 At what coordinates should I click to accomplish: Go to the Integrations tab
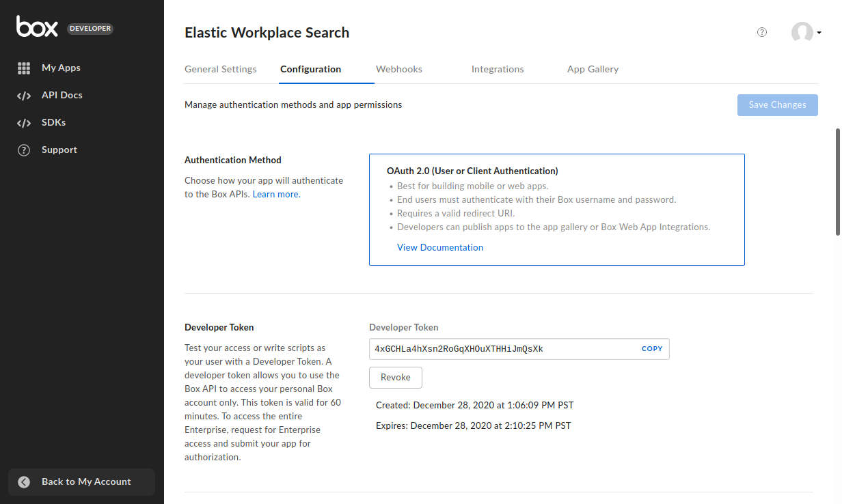point(498,69)
